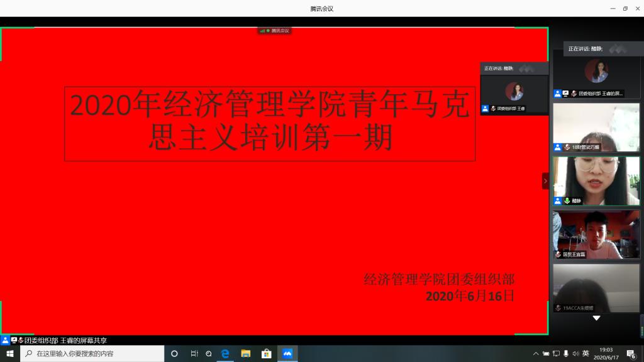Click the 腾讯会议 connection status label at the top
644x362 pixels.
[275, 30]
